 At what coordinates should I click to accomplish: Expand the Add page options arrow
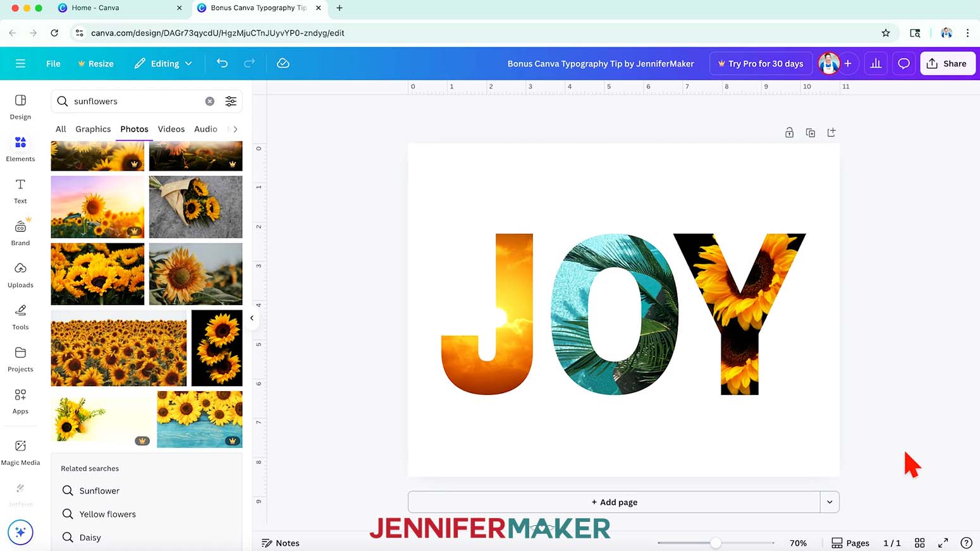830,502
